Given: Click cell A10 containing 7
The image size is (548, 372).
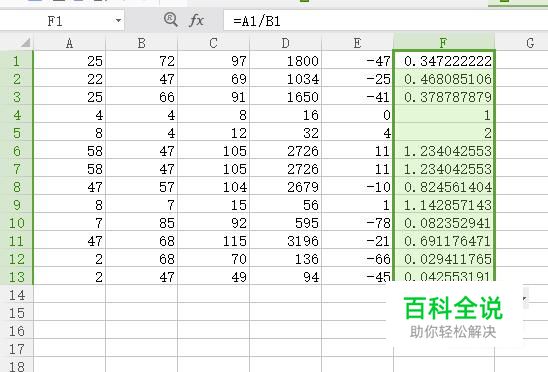Looking at the screenshot, I should pyautogui.click(x=70, y=223).
